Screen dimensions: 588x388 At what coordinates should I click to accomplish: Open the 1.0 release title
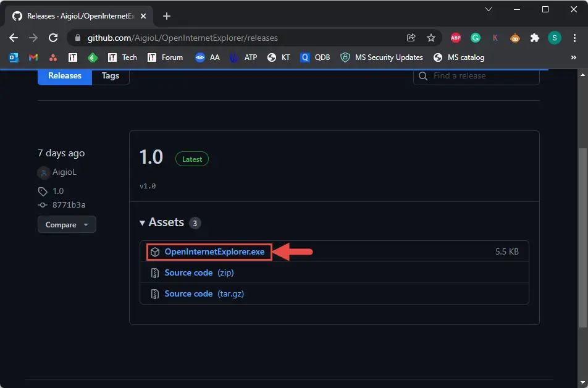pyautogui.click(x=151, y=157)
